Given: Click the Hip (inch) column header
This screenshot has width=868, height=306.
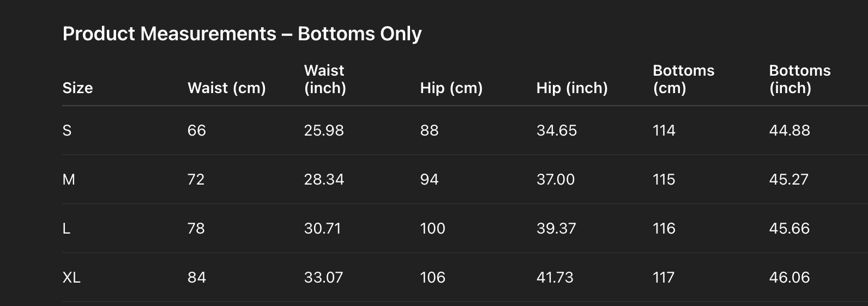Looking at the screenshot, I should tap(571, 88).
